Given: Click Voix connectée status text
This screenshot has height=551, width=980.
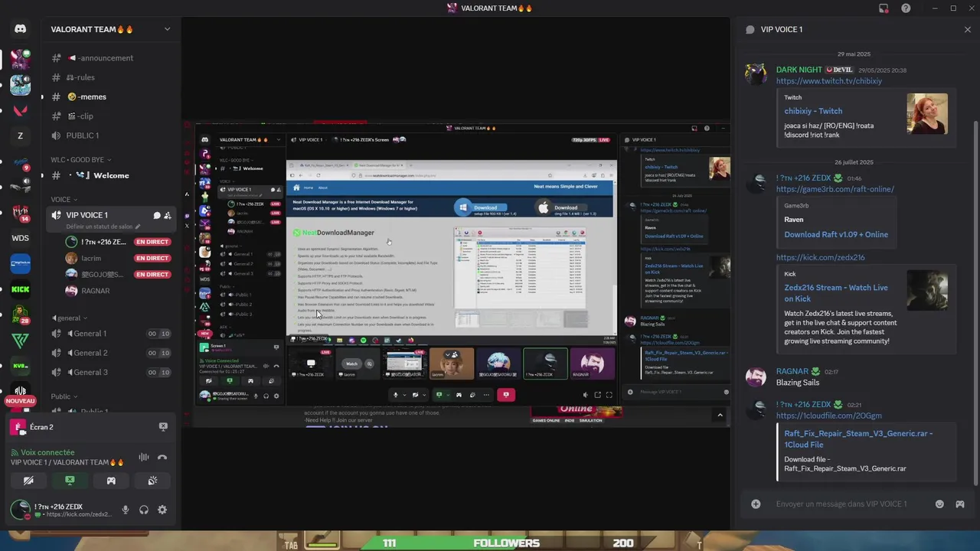Looking at the screenshot, I should click(x=47, y=452).
